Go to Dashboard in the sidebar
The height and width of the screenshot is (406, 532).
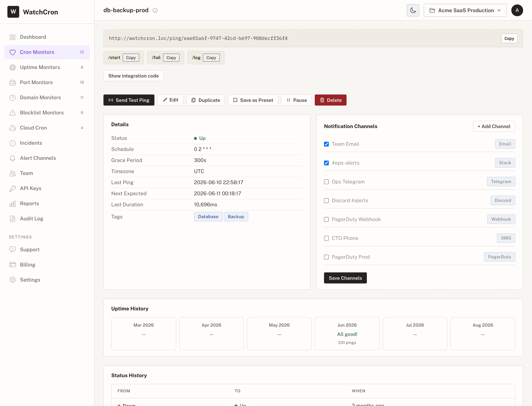[47, 37]
